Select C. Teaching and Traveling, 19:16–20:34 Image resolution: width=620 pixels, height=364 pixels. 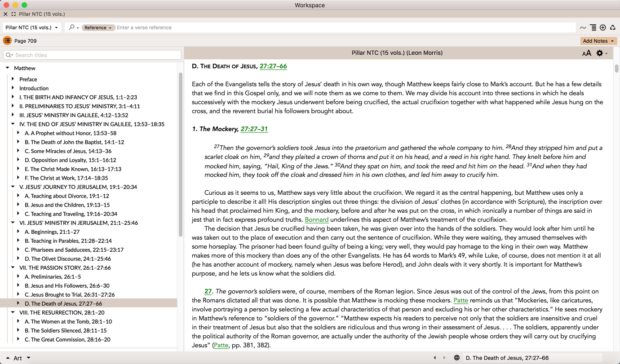click(71, 214)
